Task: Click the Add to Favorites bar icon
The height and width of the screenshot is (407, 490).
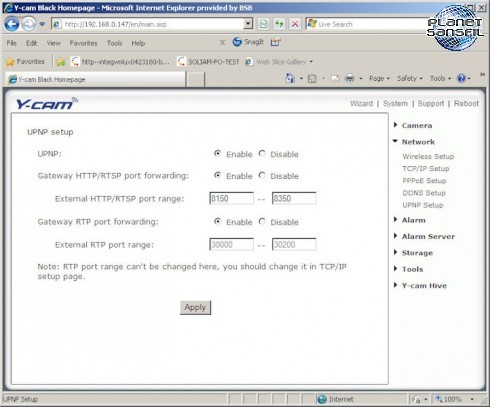Action: (61, 62)
